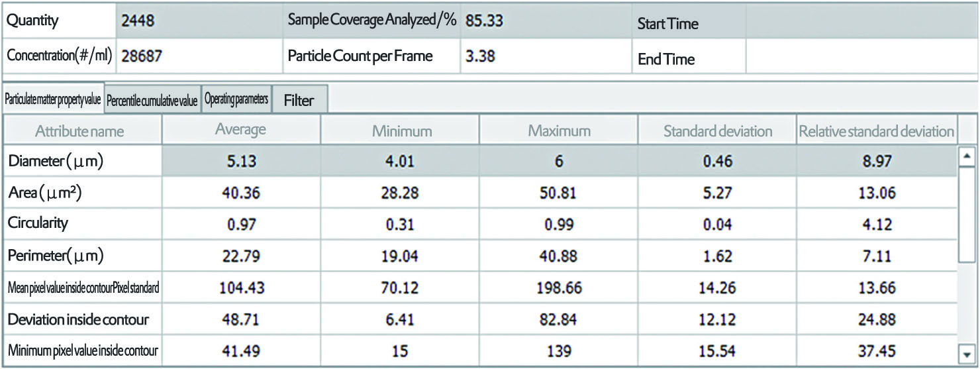Image resolution: width=980 pixels, height=369 pixels.
Task: Select the Filter tab
Action: point(299,101)
